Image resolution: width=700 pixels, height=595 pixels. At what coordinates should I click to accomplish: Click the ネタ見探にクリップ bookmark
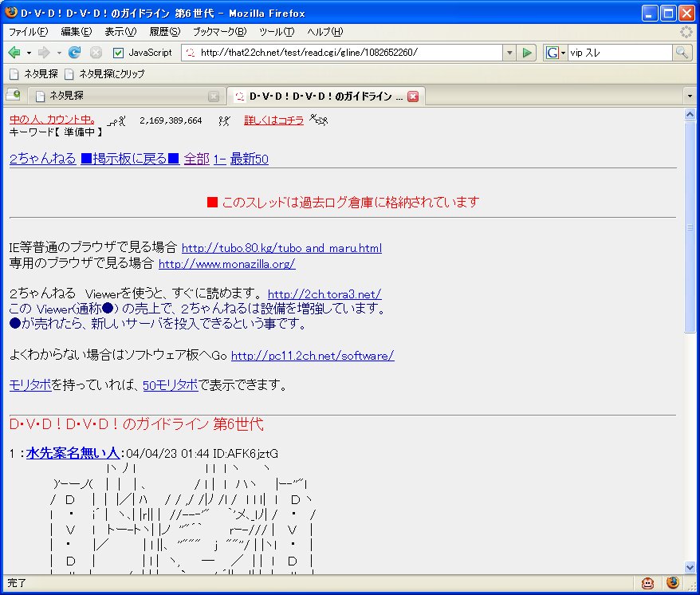coord(105,73)
